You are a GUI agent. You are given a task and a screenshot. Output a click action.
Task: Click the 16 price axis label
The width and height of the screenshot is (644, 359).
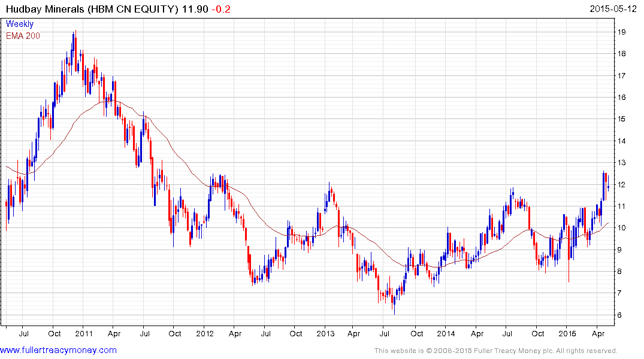point(621,98)
